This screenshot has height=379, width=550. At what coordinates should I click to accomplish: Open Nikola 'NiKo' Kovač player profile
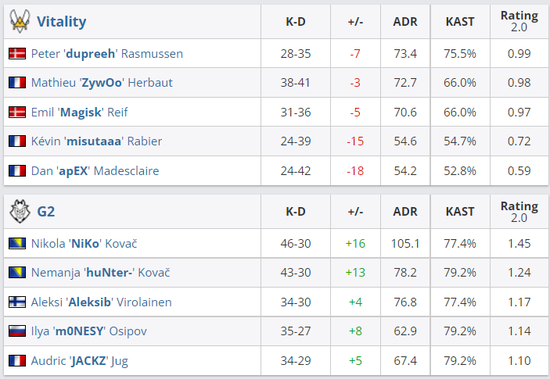click(x=84, y=244)
